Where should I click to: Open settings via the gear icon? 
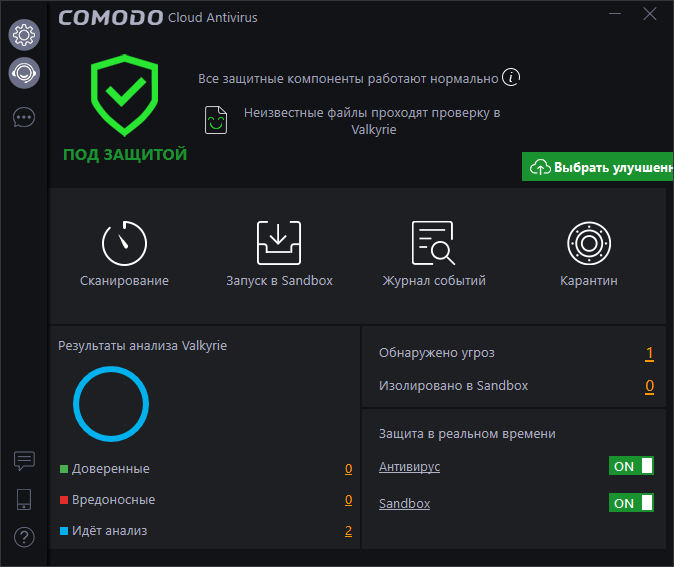[24, 35]
